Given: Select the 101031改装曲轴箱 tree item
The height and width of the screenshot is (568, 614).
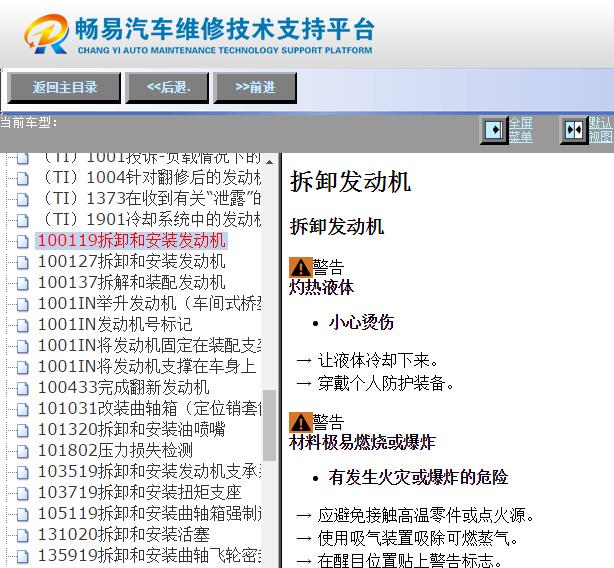Looking at the screenshot, I should click(150, 408).
